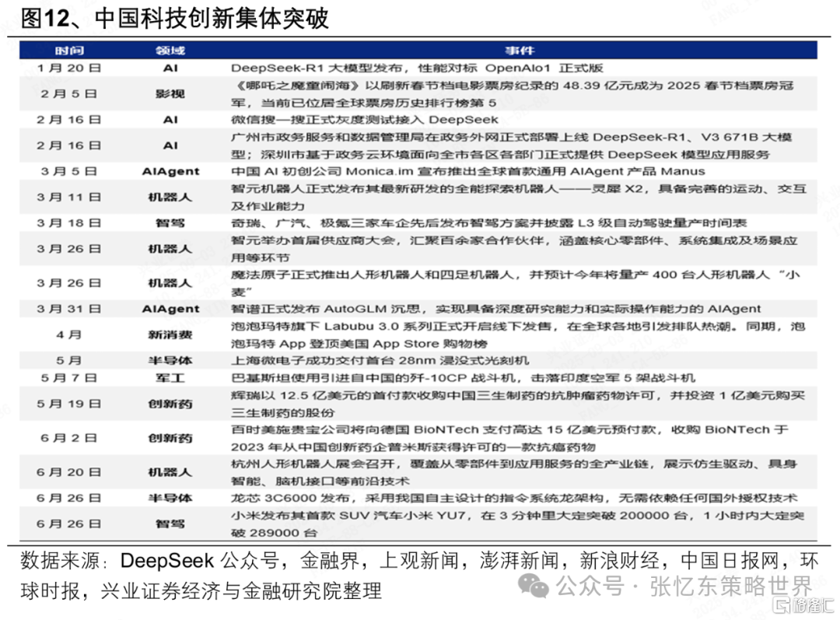840x620 pixels.
Task: Select "半导体" in the 上海微电子 row
Action: pyautogui.click(x=170, y=361)
